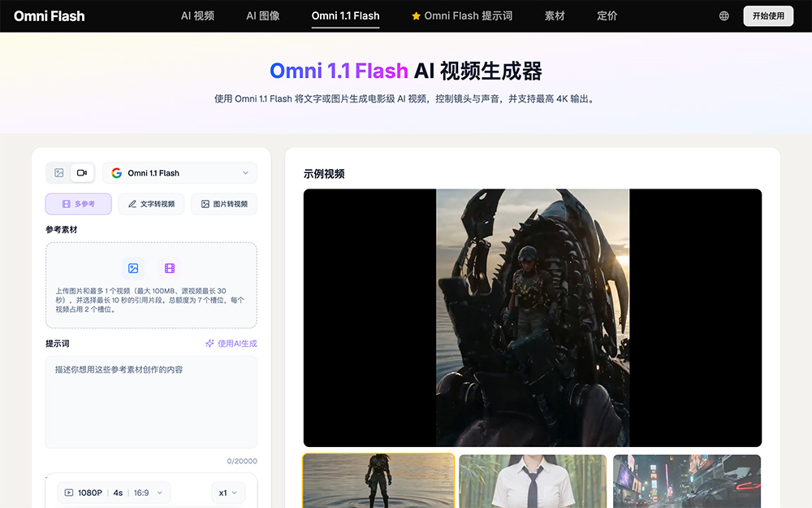Select the 图片转视频 tab

[224, 204]
